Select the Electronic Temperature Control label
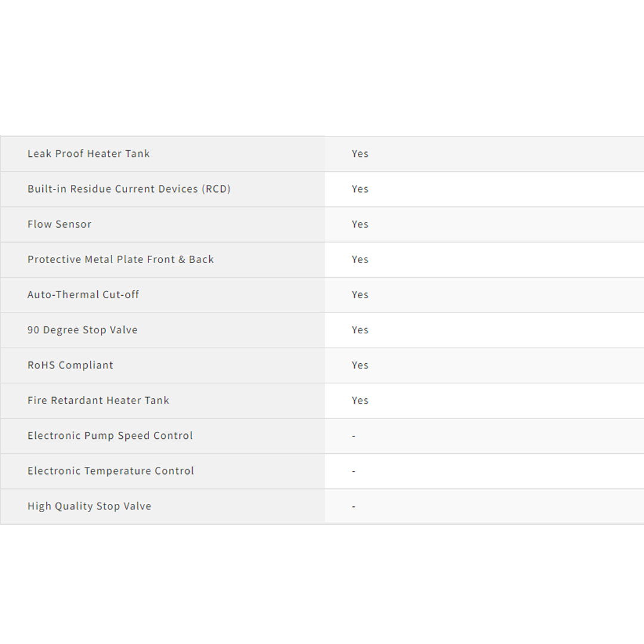644x644 pixels. [111, 470]
